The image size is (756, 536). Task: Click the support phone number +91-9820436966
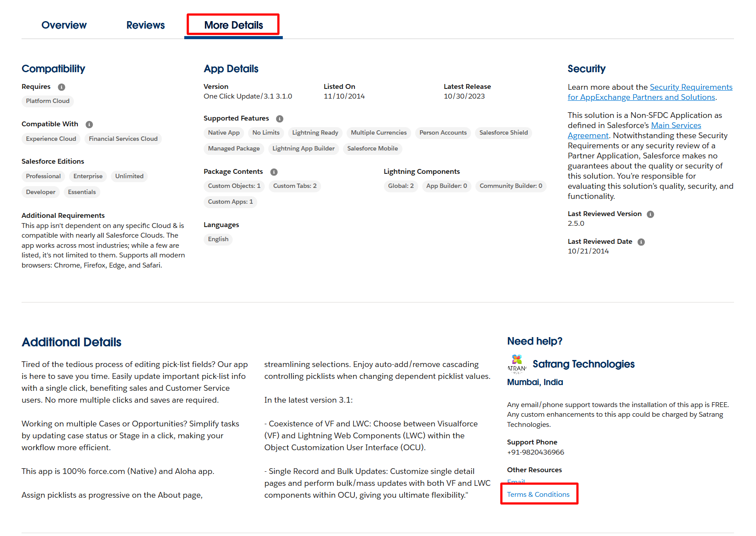click(535, 452)
